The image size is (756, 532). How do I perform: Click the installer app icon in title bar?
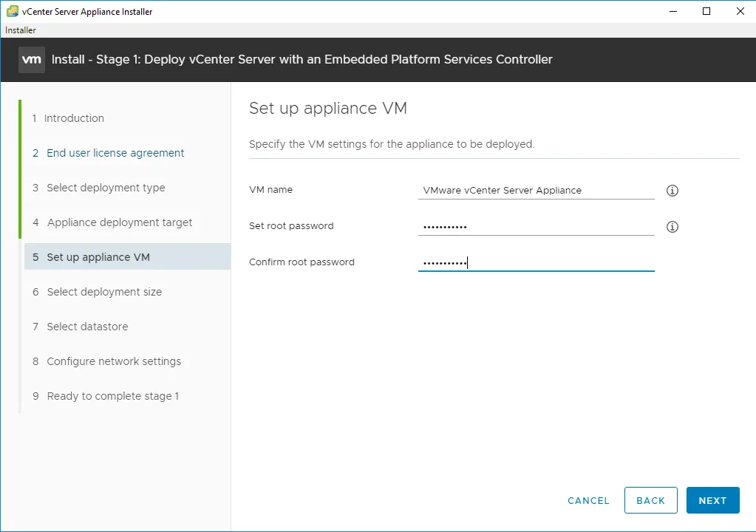pos(13,11)
